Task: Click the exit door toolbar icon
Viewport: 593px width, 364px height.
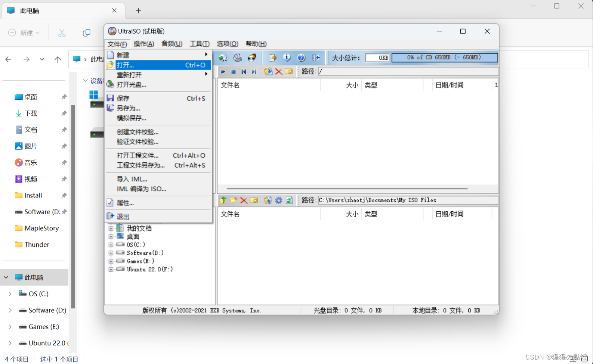Action: coord(316,57)
